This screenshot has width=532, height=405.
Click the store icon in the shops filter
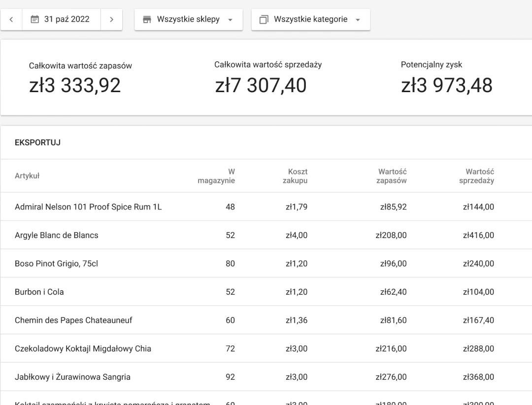click(147, 20)
